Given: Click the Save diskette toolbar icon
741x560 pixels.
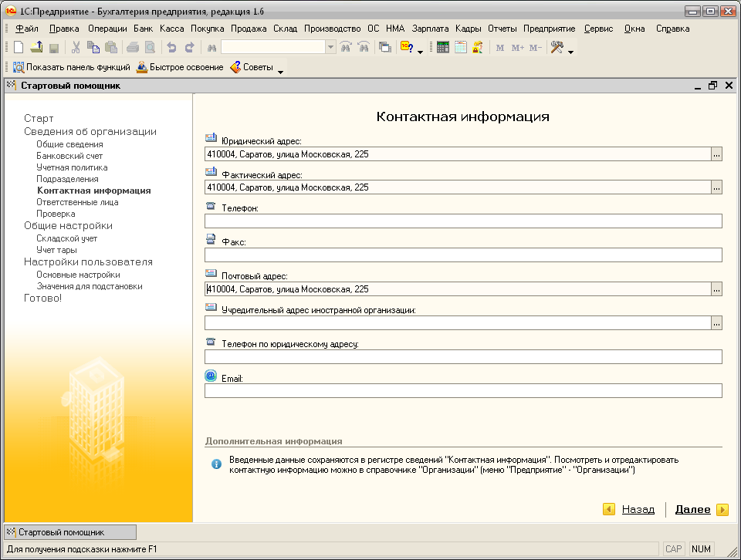Looking at the screenshot, I should (54, 48).
